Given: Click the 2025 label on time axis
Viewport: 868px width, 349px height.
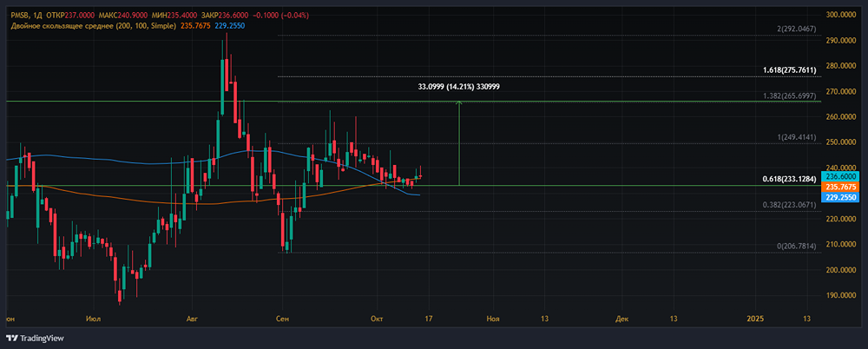Looking at the screenshot, I should click(x=755, y=319).
